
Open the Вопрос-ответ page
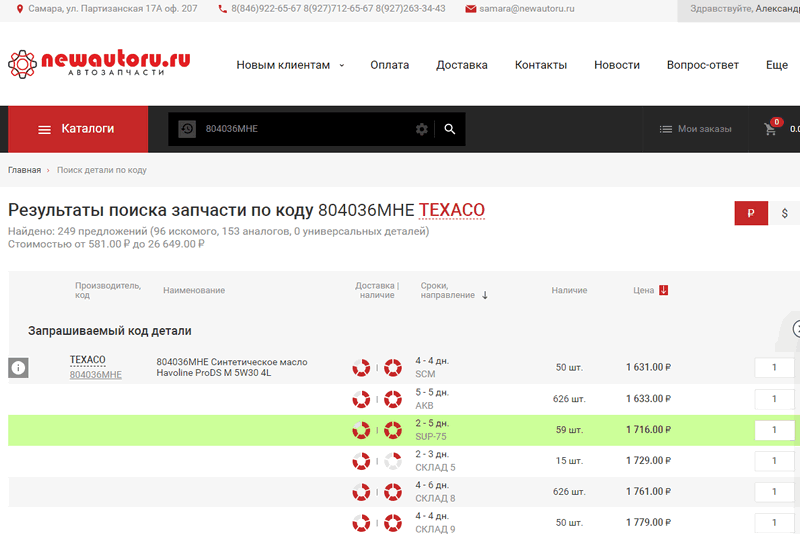click(x=703, y=65)
